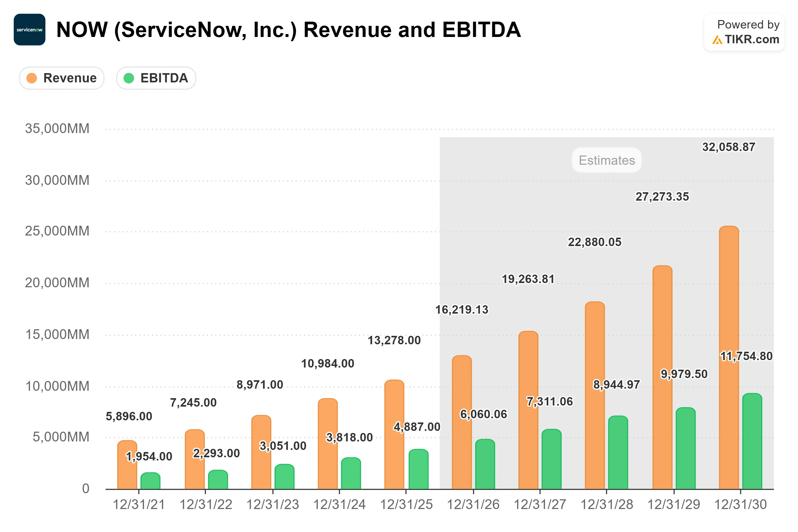Click the 1,954.00 EBITDA data label
This screenshot has height=532, width=798.
point(149,457)
